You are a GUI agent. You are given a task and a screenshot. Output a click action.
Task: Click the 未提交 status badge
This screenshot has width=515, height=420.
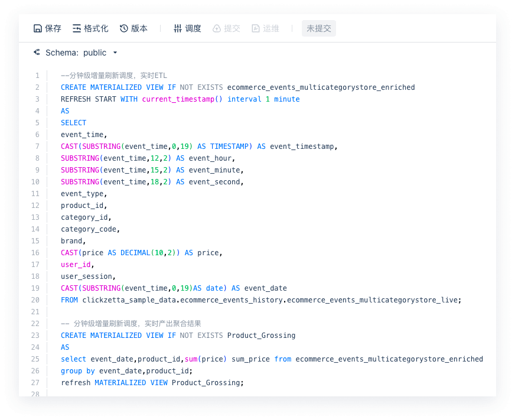(318, 28)
